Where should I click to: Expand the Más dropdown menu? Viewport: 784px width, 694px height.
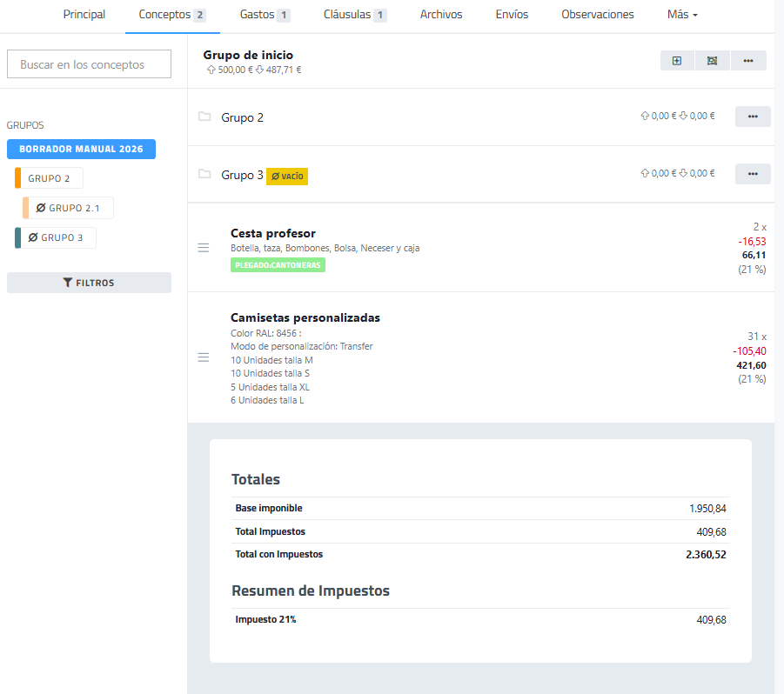coord(682,15)
